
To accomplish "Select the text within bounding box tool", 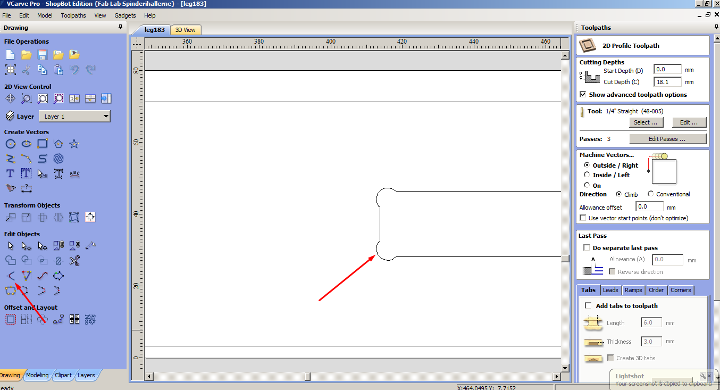I will point(26,174).
